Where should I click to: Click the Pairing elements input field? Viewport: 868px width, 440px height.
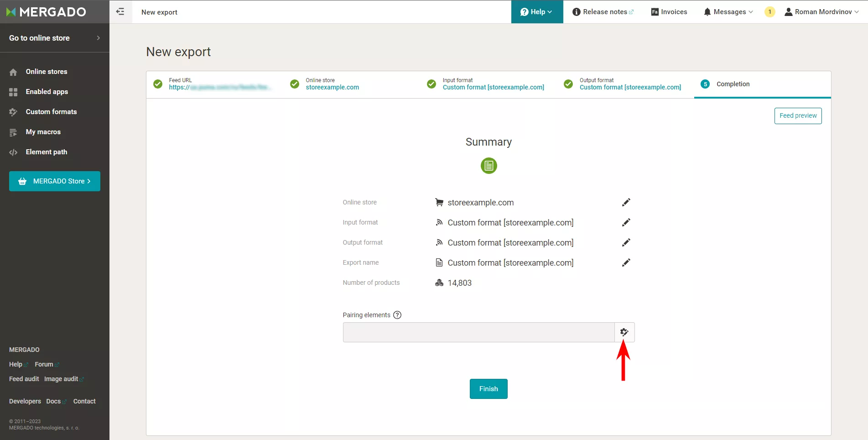coord(478,332)
